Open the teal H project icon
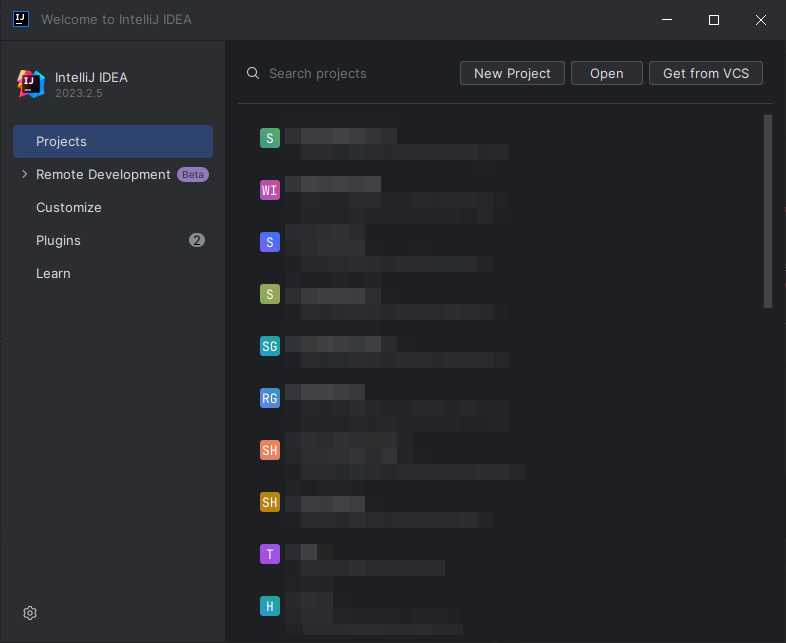Image resolution: width=786 pixels, height=643 pixels. click(x=270, y=606)
